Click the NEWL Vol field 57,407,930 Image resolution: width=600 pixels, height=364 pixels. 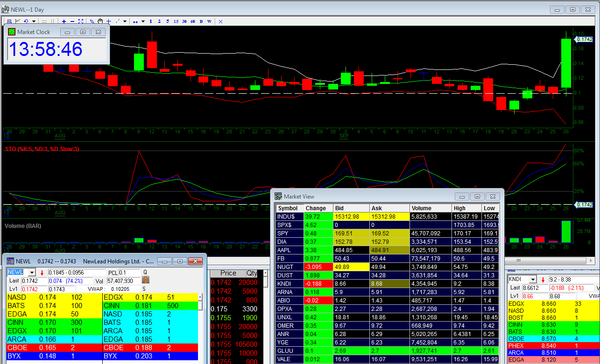123,281
